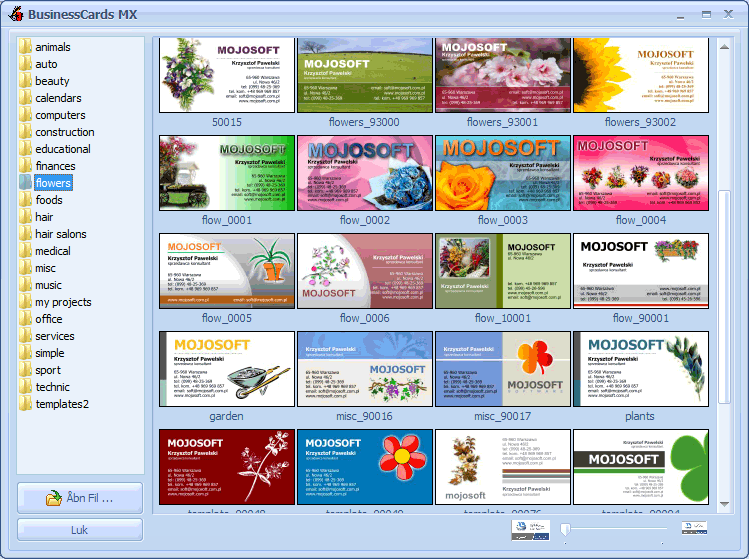Select the flow_90001 flower box template
Viewport: 749px width, 559px height.
tap(641, 271)
